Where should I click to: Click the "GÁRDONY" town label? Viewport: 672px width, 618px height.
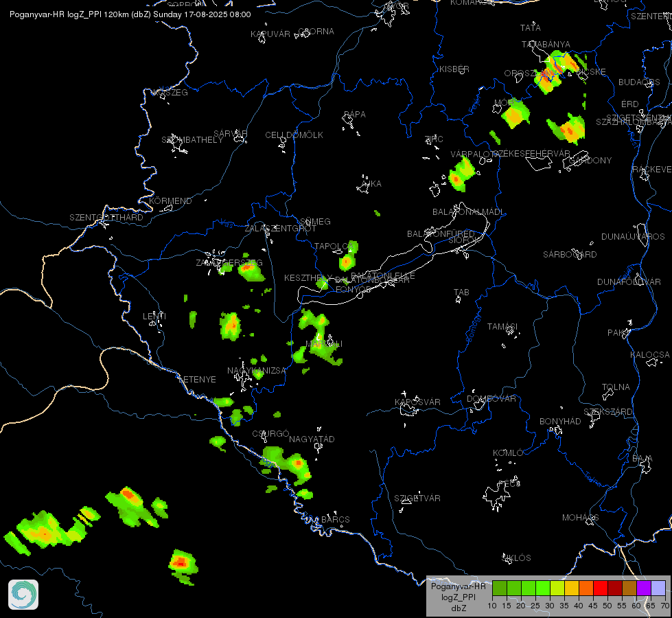(590, 161)
